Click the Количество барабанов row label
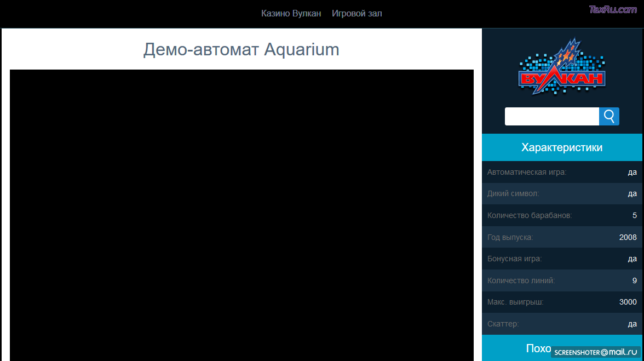Viewport: 644px width, 361px height. (x=530, y=215)
